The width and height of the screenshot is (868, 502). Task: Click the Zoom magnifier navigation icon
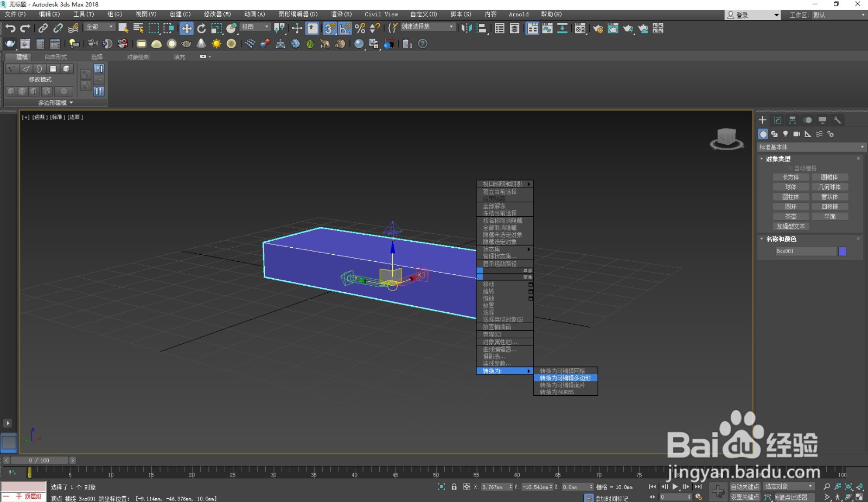(x=827, y=487)
